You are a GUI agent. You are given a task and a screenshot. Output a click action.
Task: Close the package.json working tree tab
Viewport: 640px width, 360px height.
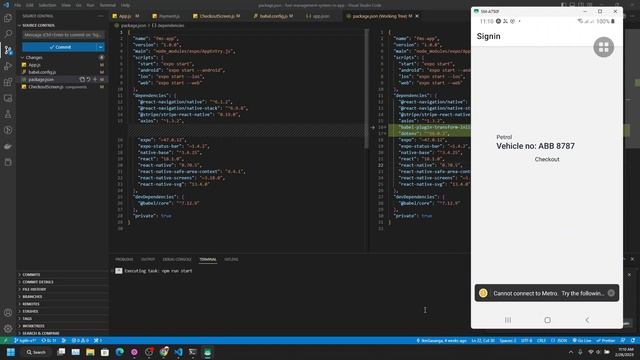[417, 16]
